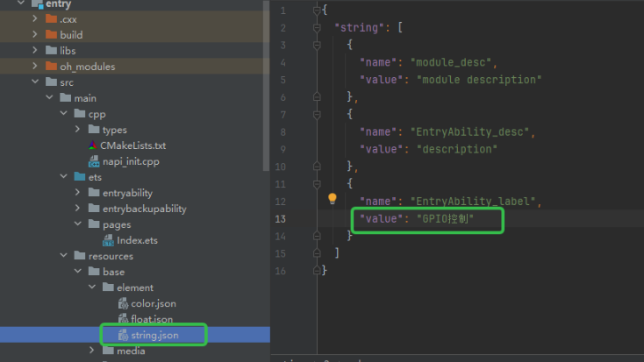Collapse the resources folder arrow

click(63, 256)
